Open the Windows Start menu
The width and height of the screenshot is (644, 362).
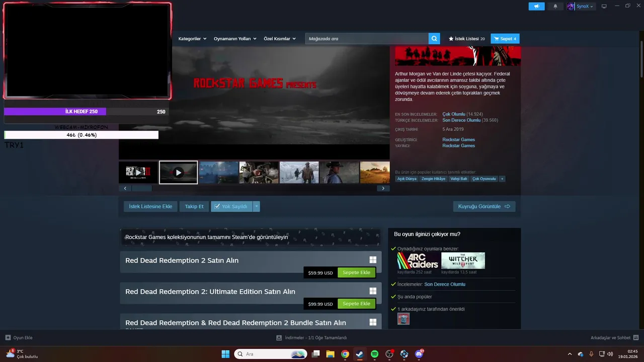[225, 354]
